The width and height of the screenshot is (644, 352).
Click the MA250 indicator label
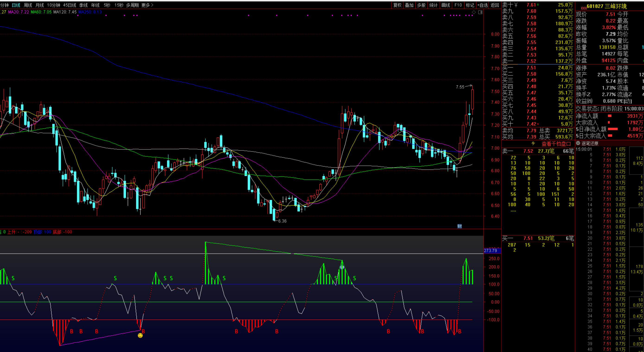click(90, 12)
